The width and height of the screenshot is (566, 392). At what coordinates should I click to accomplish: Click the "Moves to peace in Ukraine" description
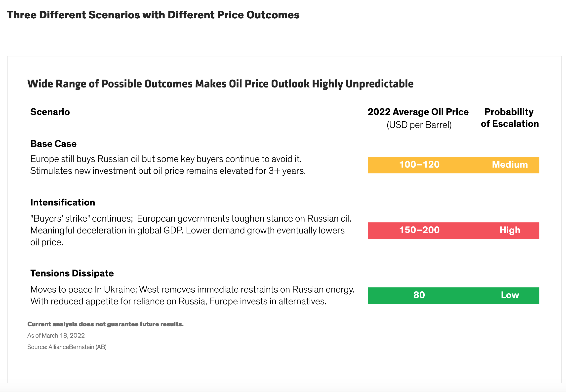pos(192,295)
